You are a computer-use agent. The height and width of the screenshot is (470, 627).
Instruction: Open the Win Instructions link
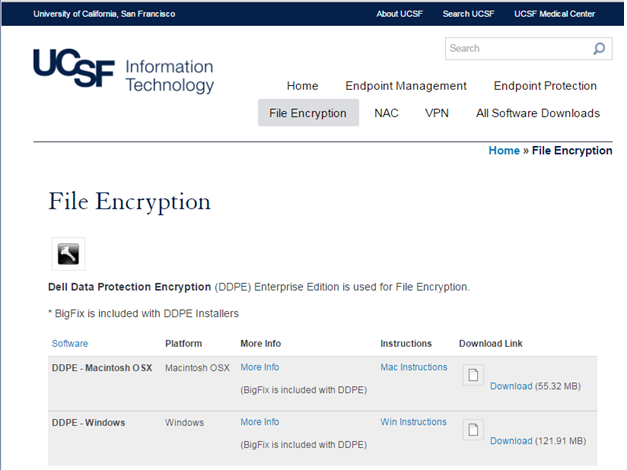click(x=413, y=422)
